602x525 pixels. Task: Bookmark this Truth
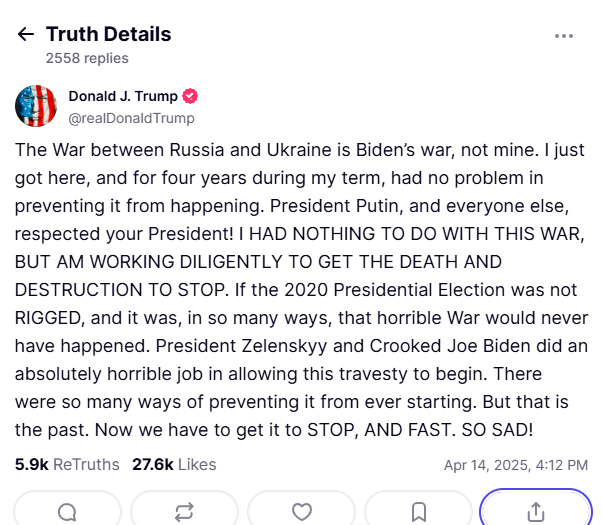(x=419, y=511)
